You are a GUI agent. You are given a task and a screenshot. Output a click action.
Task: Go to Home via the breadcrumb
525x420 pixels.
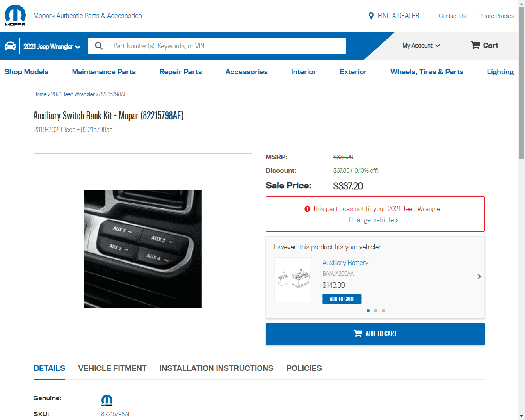[40, 94]
